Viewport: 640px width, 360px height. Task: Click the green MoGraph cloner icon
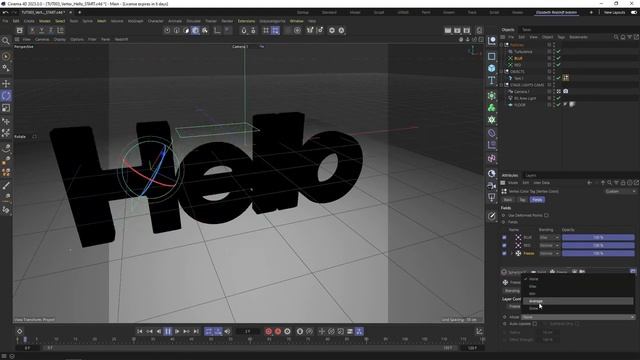(x=491, y=108)
